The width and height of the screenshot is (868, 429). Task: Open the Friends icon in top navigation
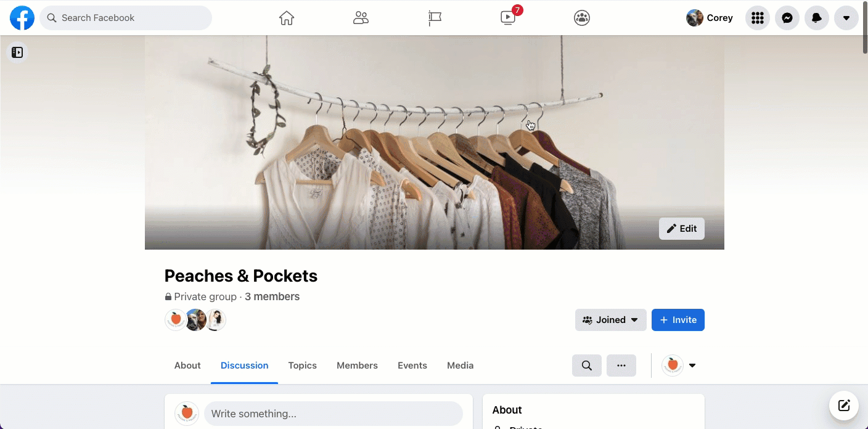click(361, 18)
